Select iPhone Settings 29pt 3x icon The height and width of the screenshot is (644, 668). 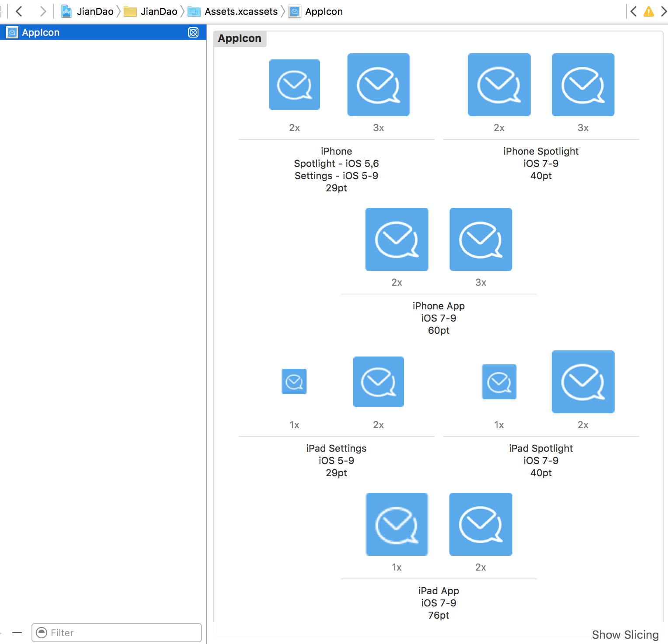tap(379, 85)
